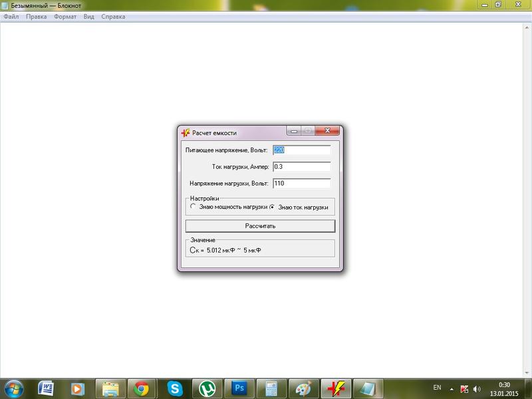Click the 'Питающее напряжение' input field

(x=301, y=150)
